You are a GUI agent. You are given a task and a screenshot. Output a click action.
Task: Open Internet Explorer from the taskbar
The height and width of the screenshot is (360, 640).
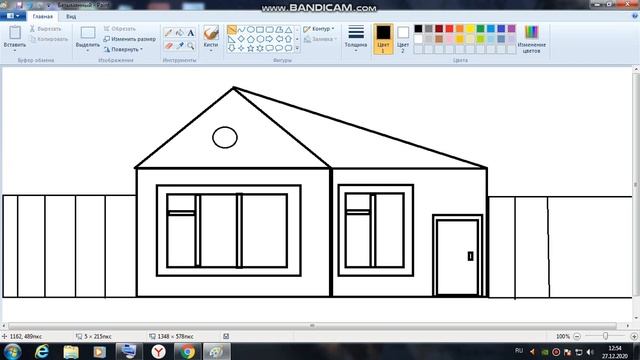pyautogui.click(x=42, y=351)
